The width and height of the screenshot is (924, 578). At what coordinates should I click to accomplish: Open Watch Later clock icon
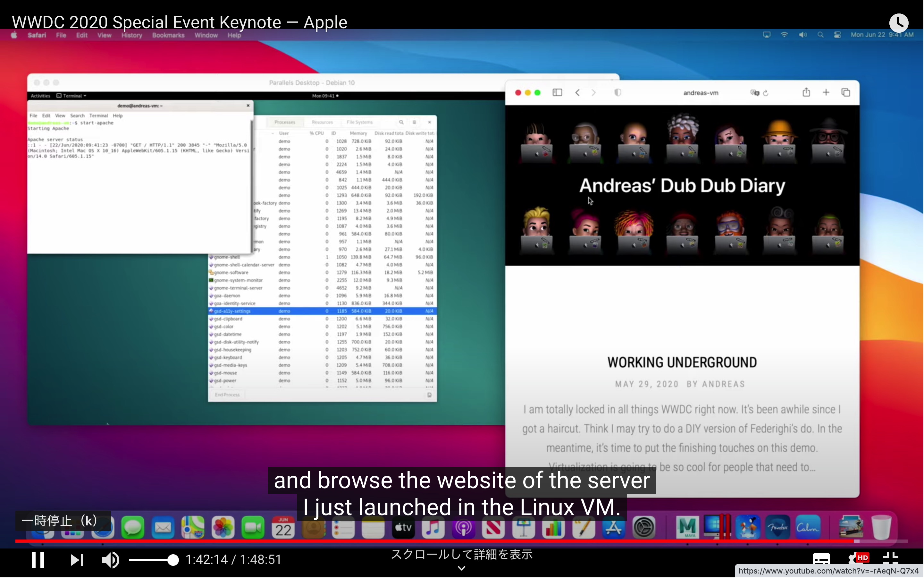tap(898, 23)
